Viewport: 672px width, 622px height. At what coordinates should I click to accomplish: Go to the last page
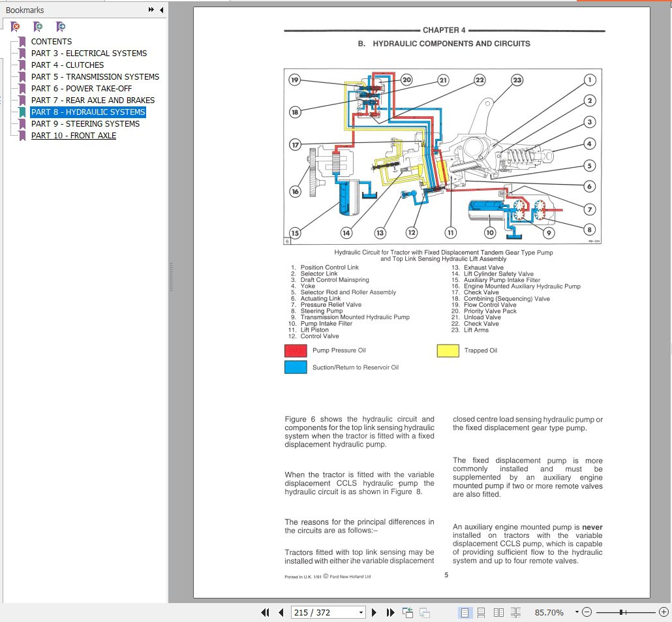click(x=390, y=613)
